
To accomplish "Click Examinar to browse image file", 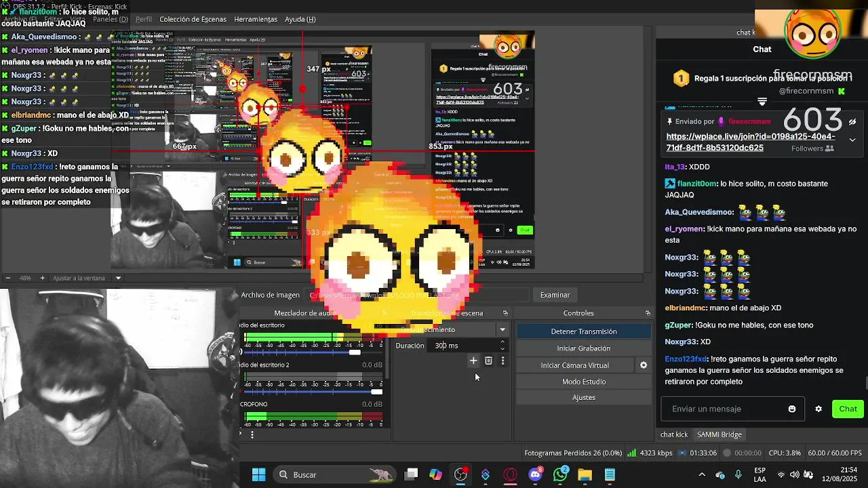I will coord(555,295).
